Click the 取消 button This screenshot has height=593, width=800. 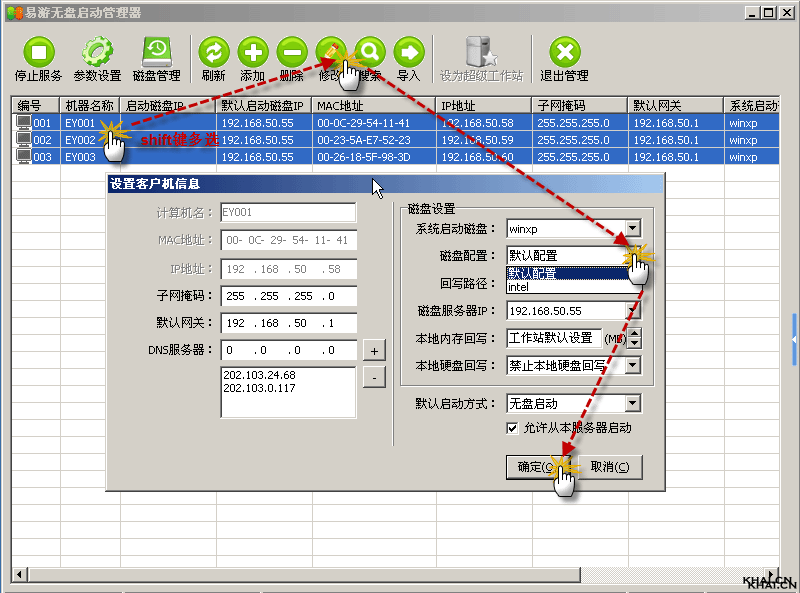coord(609,467)
